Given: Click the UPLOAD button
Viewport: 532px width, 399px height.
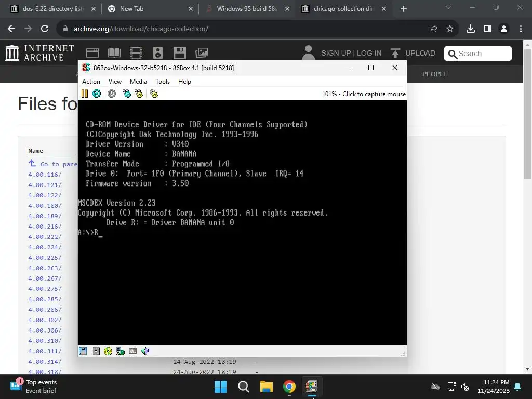Looking at the screenshot, I should [x=413, y=54].
